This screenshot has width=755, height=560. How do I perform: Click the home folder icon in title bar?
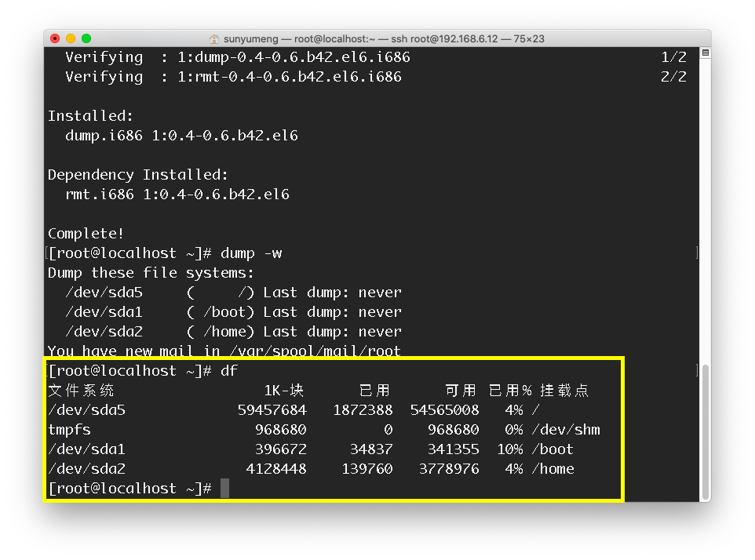(x=213, y=39)
